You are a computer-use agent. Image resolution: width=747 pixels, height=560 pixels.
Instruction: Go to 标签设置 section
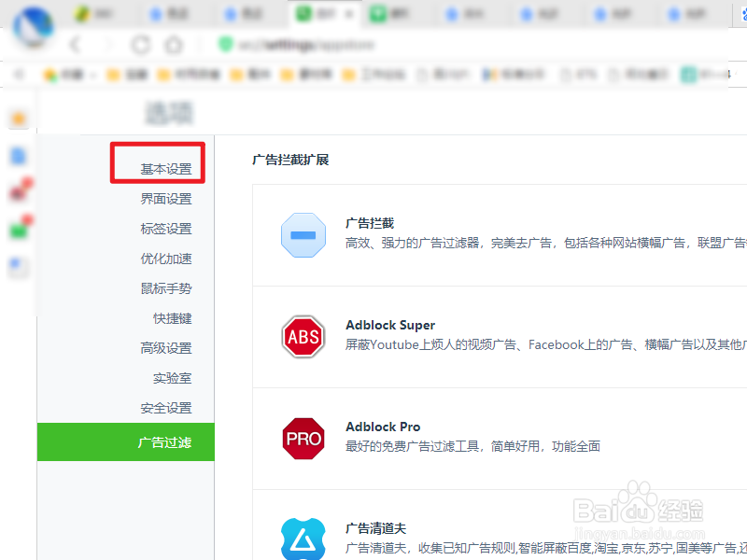(x=166, y=229)
